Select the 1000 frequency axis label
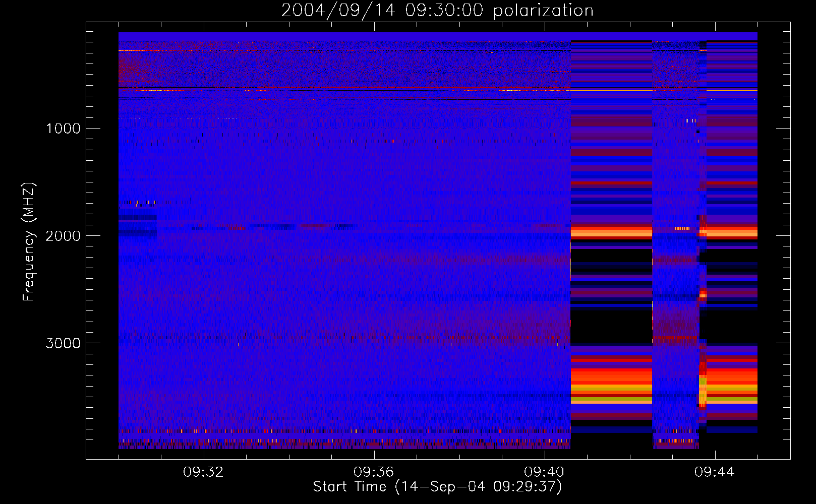This screenshot has width=816, height=504. pyautogui.click(x=63, y=129)
